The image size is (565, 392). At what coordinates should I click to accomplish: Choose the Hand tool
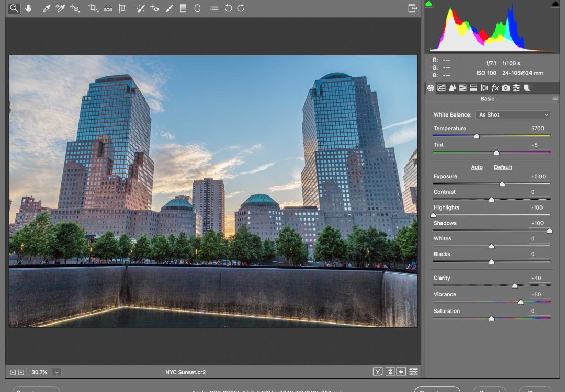click(x=28, y=8)
